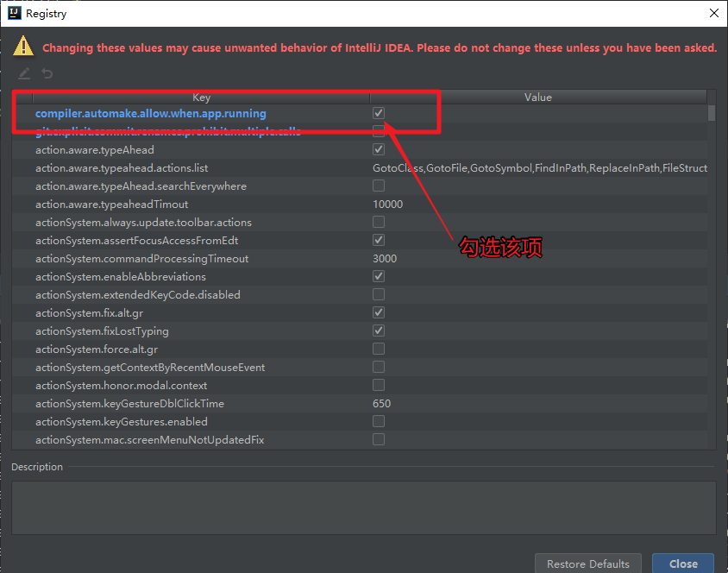Check actionSystem.keyGestures.enabled checkbox
The height and width of the screenshot is (573, 728).
pos(379,421)
